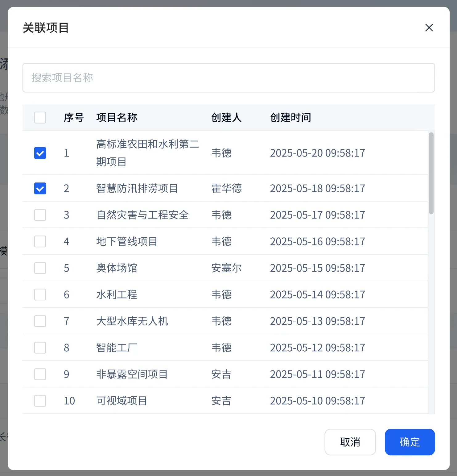
Task: Click the 取消 cancel button
Action: click(350, 442)
